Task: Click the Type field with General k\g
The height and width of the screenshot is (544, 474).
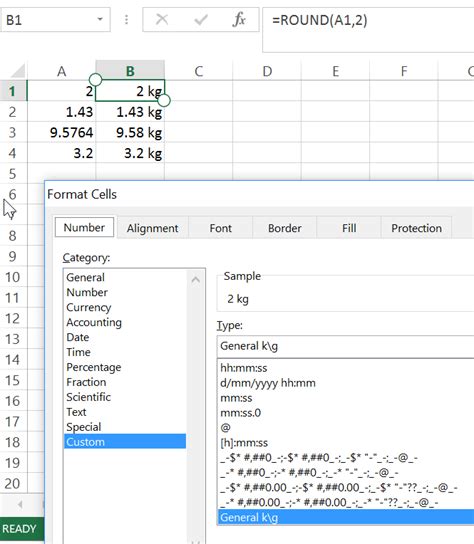Action: pos(345,346)
